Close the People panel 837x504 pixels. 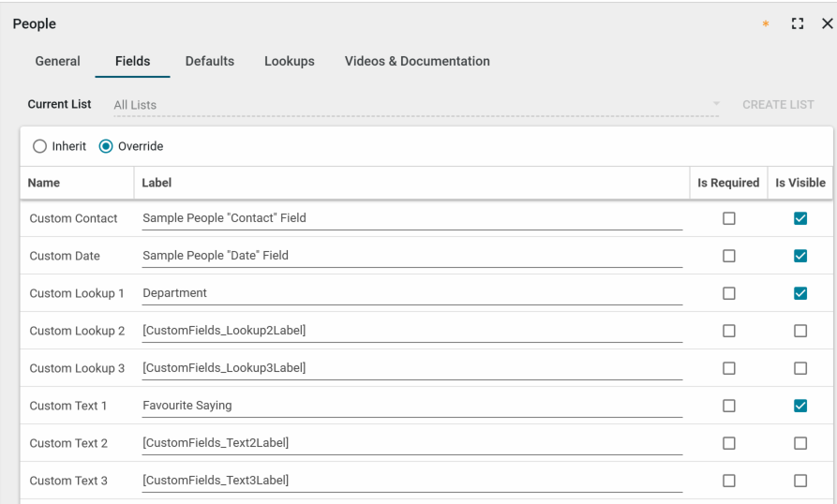click(827, 23)
